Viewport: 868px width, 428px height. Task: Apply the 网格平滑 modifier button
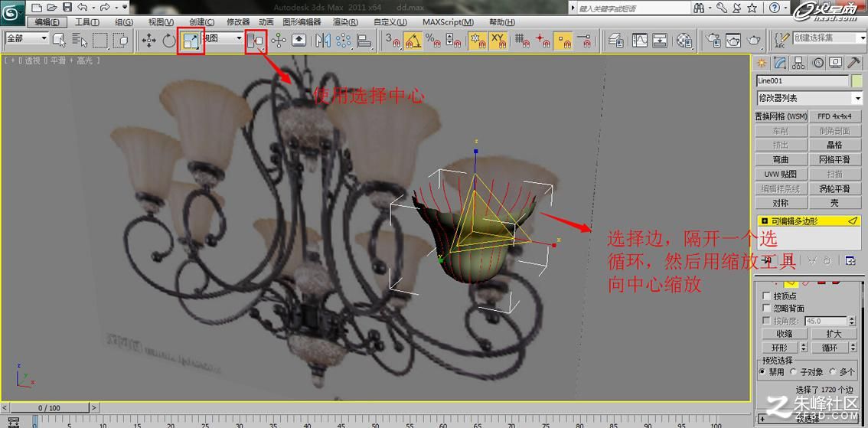[x=834, y=159]
